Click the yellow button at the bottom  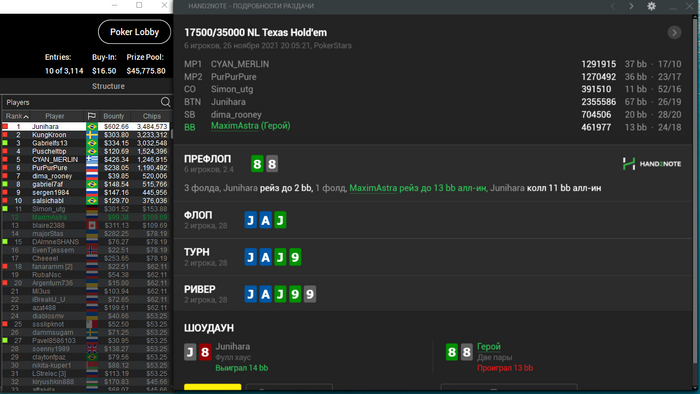pos(212,387)
